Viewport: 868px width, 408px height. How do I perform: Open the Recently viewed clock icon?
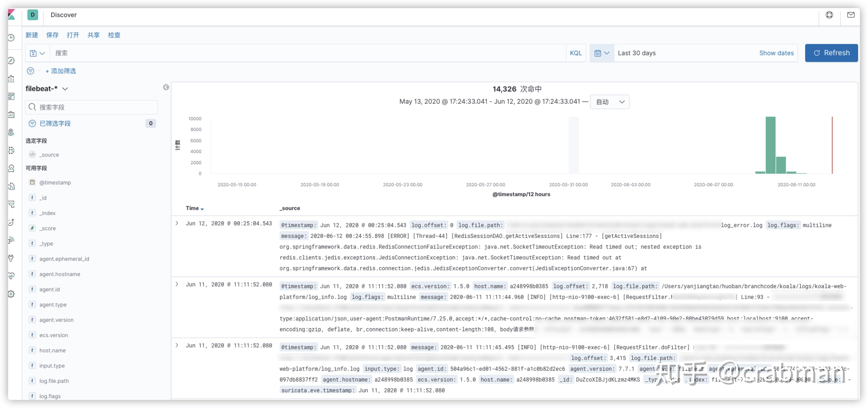(x=11, y=37)
